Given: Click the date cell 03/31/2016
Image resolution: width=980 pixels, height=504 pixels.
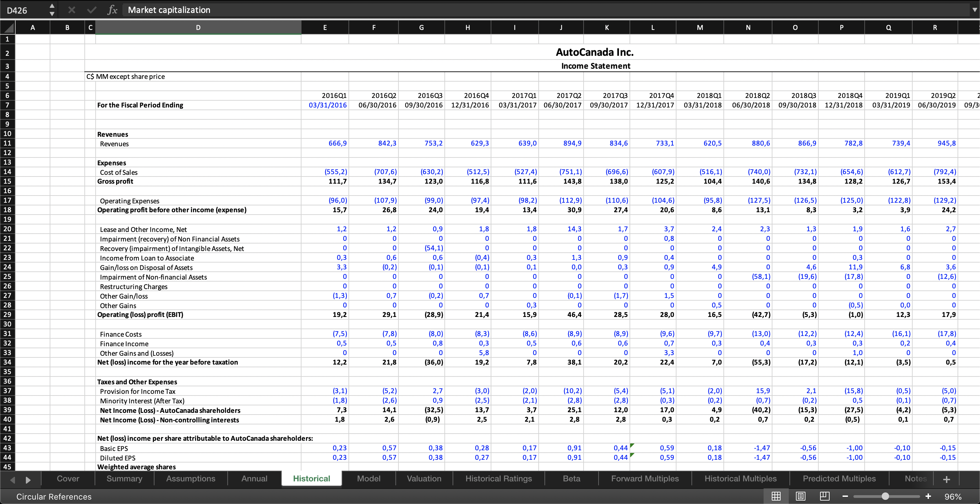Looking at the screenshot, I should coord(328,105).
